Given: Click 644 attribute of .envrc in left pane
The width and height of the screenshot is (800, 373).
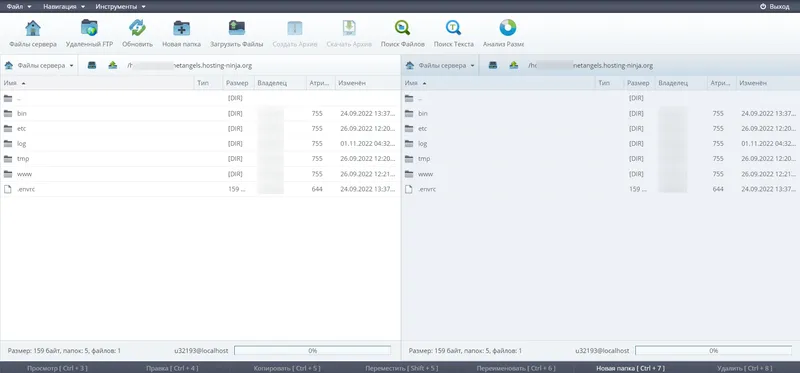Looking at the screenshot, I should point(317,189).
